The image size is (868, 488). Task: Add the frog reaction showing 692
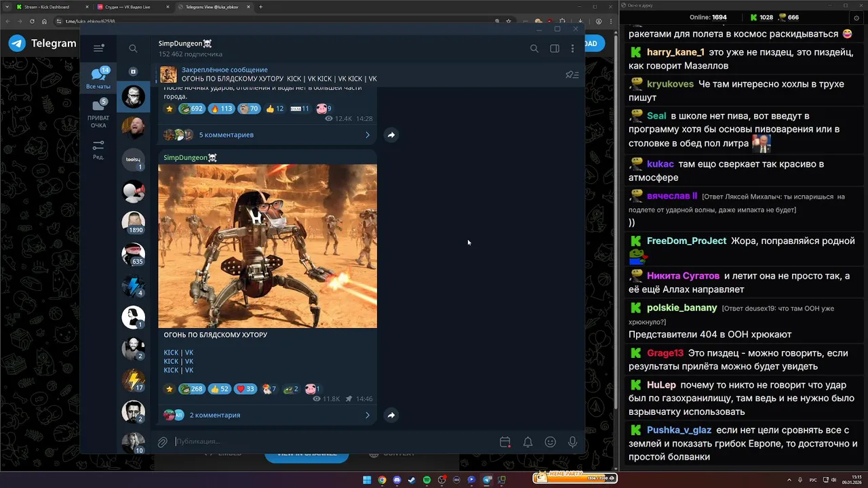[x=191, y=108]
